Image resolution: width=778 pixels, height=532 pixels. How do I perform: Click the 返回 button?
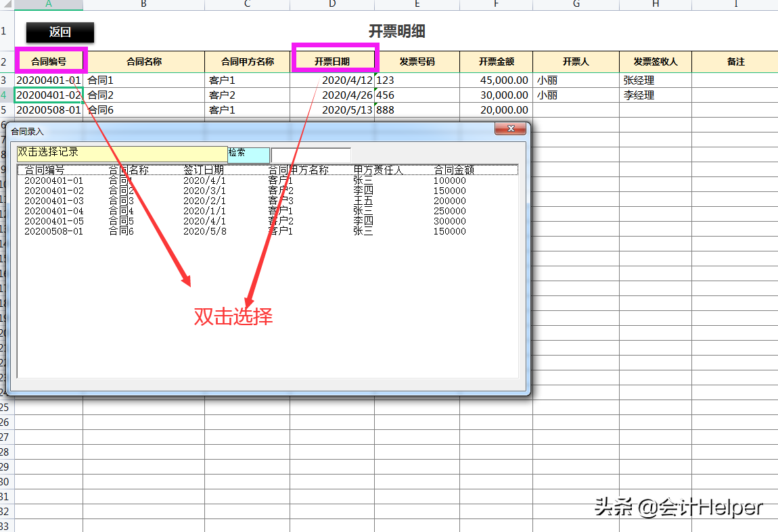[58, 32]
